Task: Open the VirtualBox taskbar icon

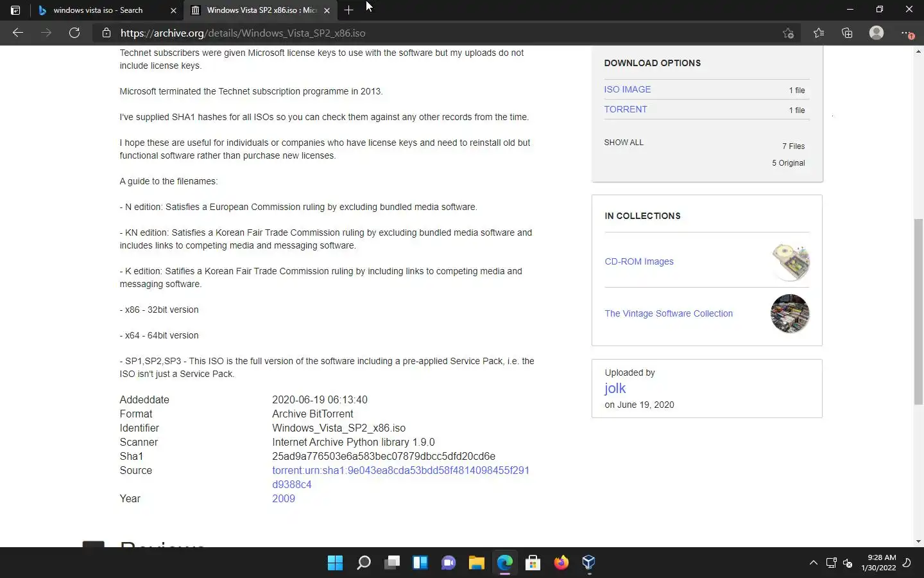Action: coord(589,563)
